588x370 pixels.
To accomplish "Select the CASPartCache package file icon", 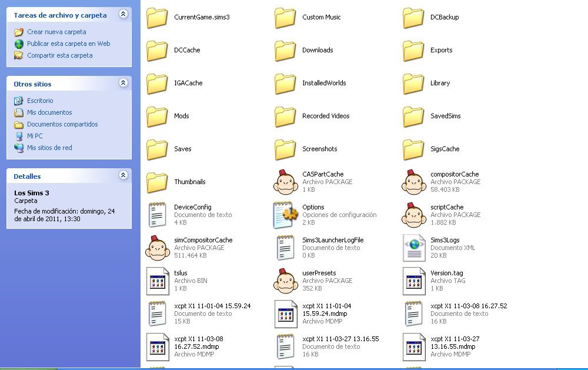I will [285, 182].
